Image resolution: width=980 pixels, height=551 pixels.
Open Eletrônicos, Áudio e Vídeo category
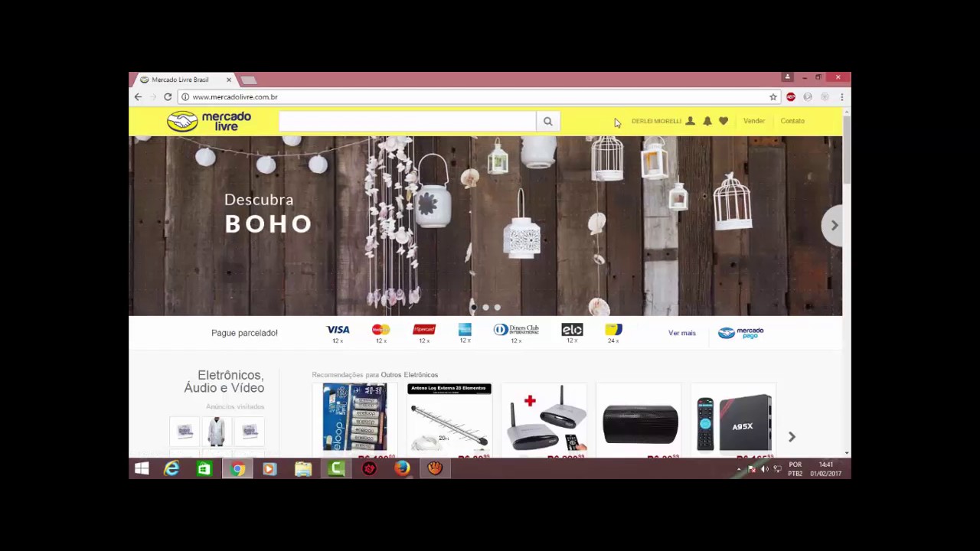pos(224,381)
